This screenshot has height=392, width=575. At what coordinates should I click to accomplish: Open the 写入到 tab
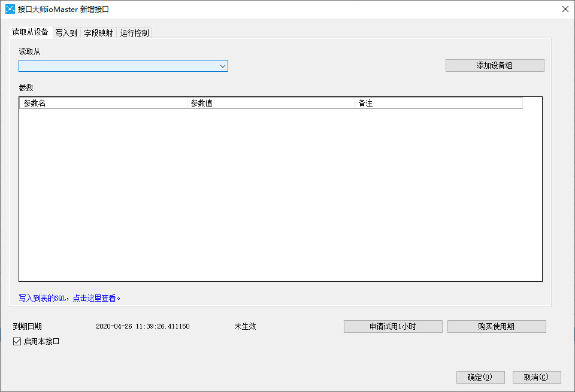(66, 33)
